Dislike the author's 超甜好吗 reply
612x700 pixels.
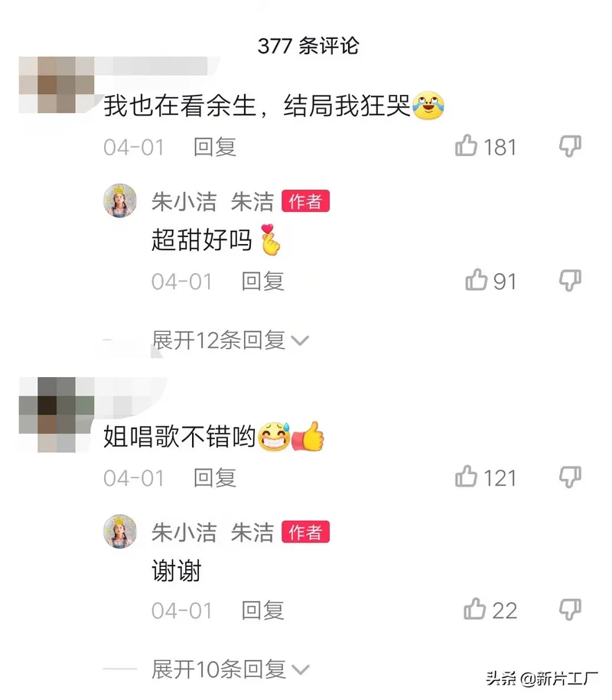point(571,280)
